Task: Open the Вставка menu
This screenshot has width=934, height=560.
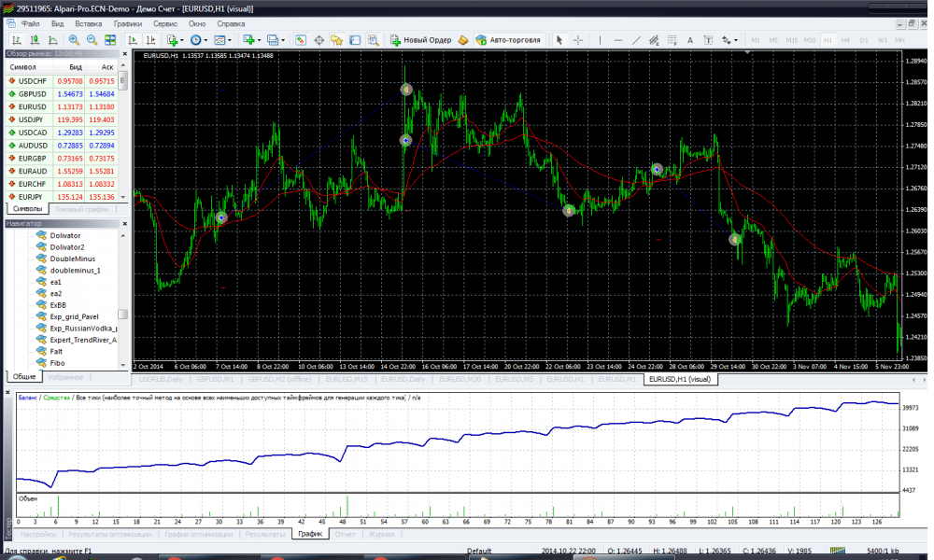Action: coord(88,24)
